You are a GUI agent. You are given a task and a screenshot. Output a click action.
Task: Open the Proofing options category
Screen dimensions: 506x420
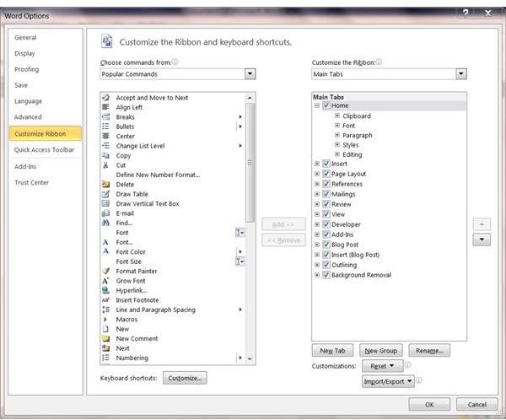click(x=26, y=69)
